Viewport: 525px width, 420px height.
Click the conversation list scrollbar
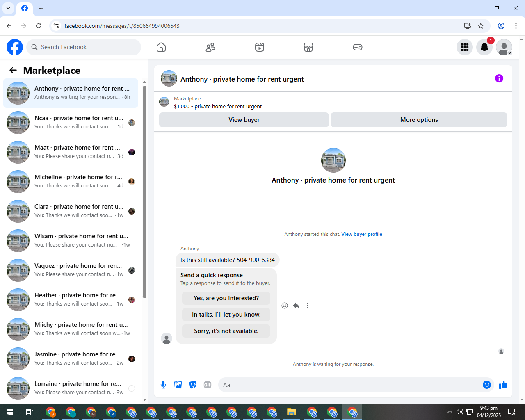[x=144, y=192]
